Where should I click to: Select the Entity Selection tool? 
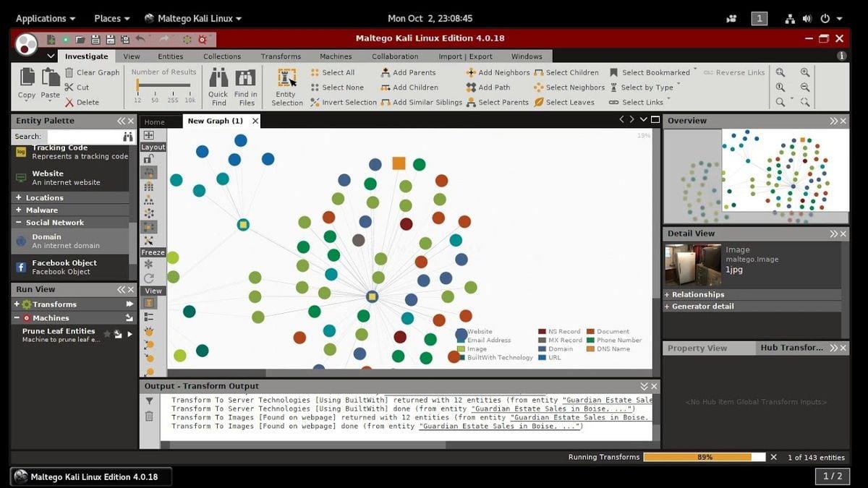click(x=287, y=78)
